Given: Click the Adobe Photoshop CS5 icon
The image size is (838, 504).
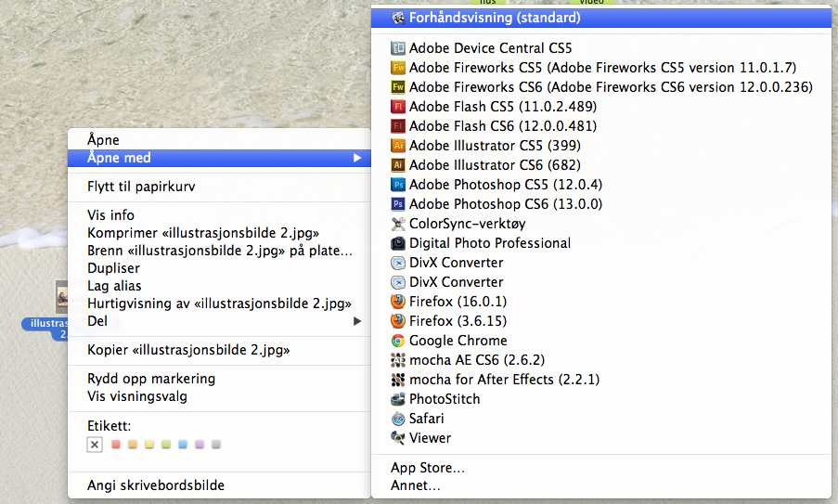Looking at the screenshot, I should 398,185.
